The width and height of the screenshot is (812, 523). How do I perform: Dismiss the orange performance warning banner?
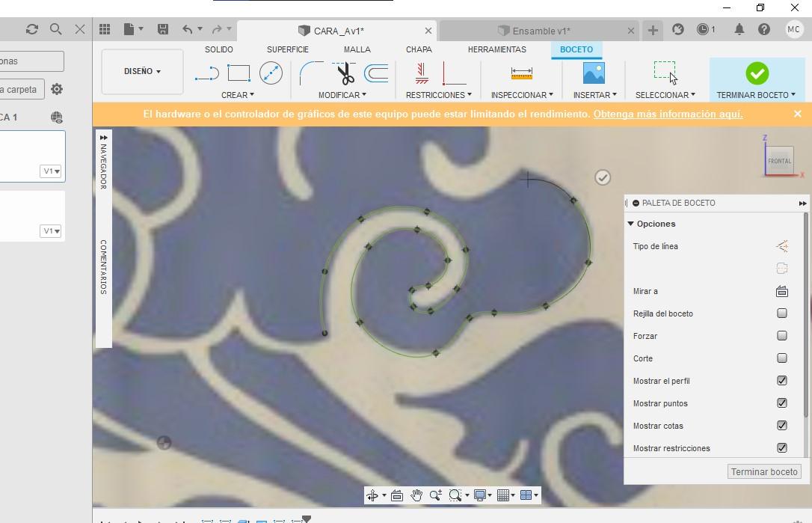point(798,114)
